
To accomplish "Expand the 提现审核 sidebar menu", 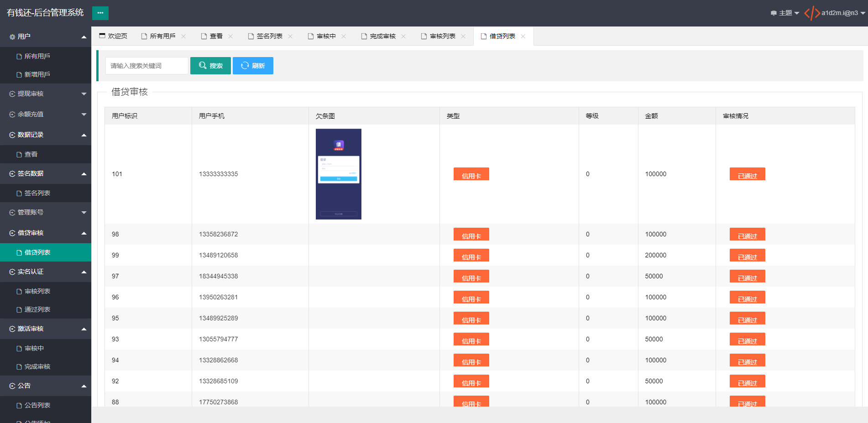I will (x=46, y=94).
